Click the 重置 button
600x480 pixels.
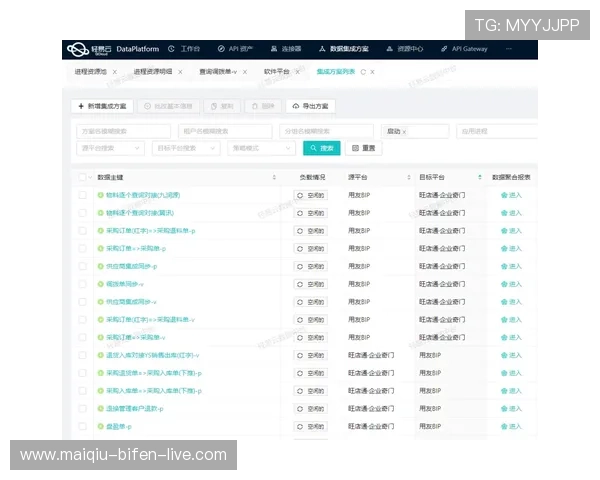364,148
